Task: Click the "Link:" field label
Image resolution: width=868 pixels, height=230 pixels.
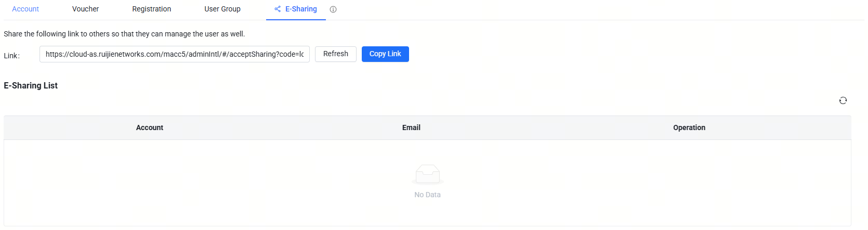Action: point(11,56)
